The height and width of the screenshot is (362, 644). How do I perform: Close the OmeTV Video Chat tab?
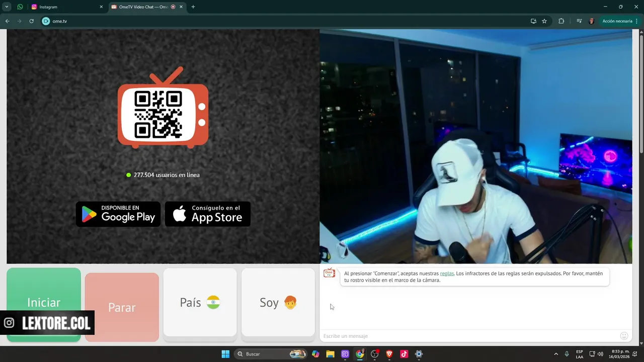[x=181, y=7]
